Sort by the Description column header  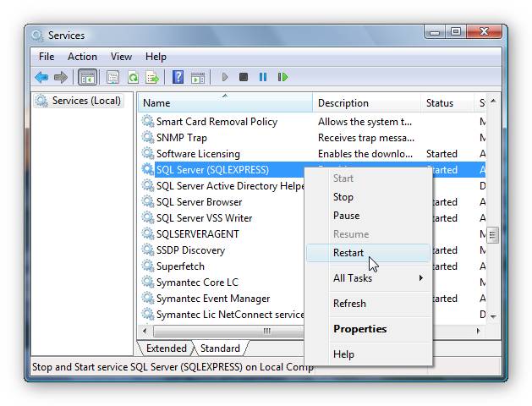coord(366,103)
